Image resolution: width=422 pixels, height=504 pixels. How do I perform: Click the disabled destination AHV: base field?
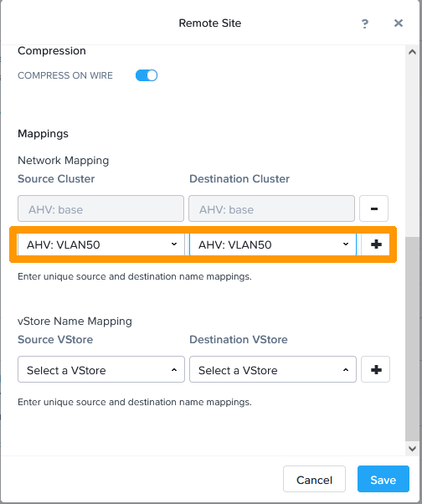271,208
